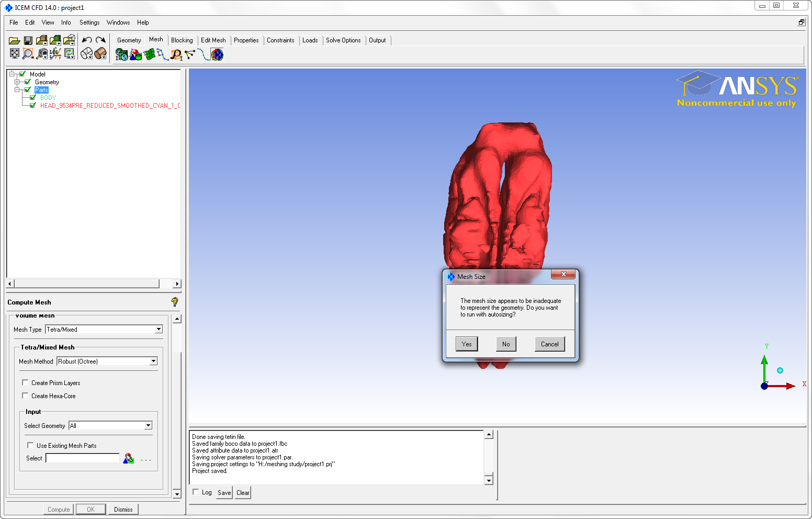Enable Use Existing Mesh Parts checkbox
The width and height of the screenshot is (812, 519).
tap(30, 445)
